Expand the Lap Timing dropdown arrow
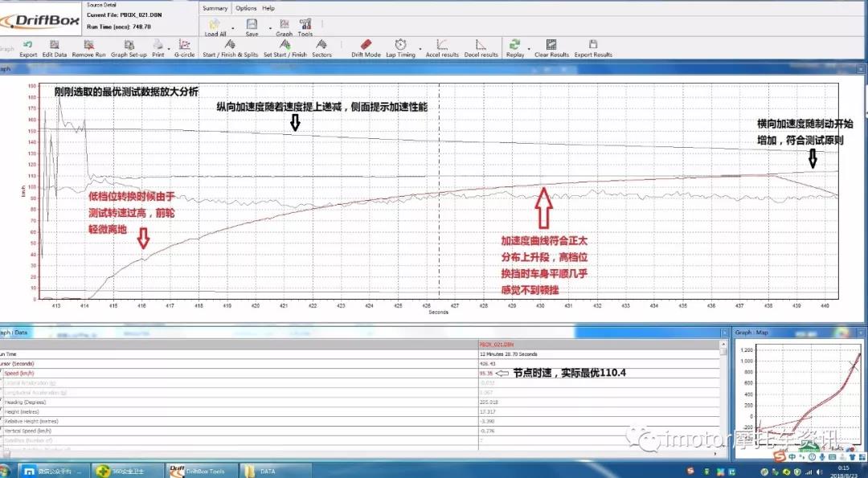The image size is (868, 478). pos(420,48)
